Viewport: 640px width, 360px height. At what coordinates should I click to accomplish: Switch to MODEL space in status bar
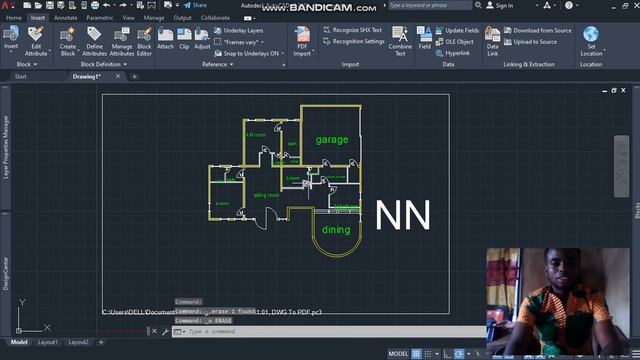coord(398,353)
